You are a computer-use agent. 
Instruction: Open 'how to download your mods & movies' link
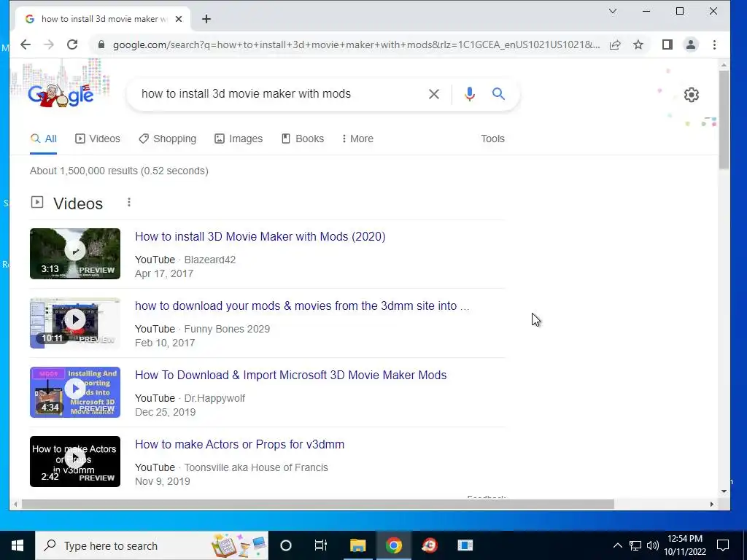tap(302, 306)
